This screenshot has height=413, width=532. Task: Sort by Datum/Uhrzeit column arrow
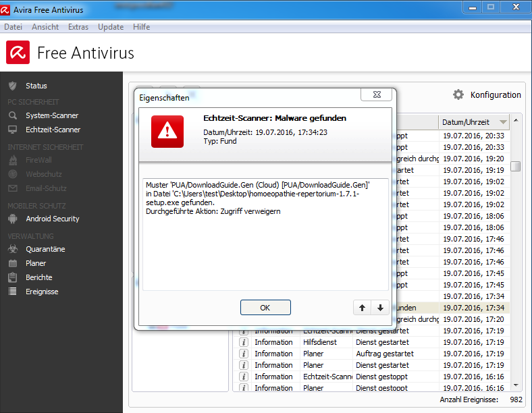point(503,122)
